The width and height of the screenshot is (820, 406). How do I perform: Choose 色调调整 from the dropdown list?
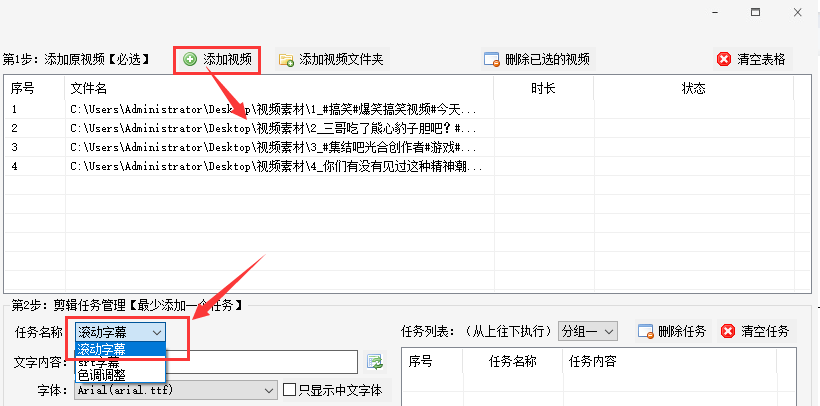pyautogui.click(x=120, y=375)
